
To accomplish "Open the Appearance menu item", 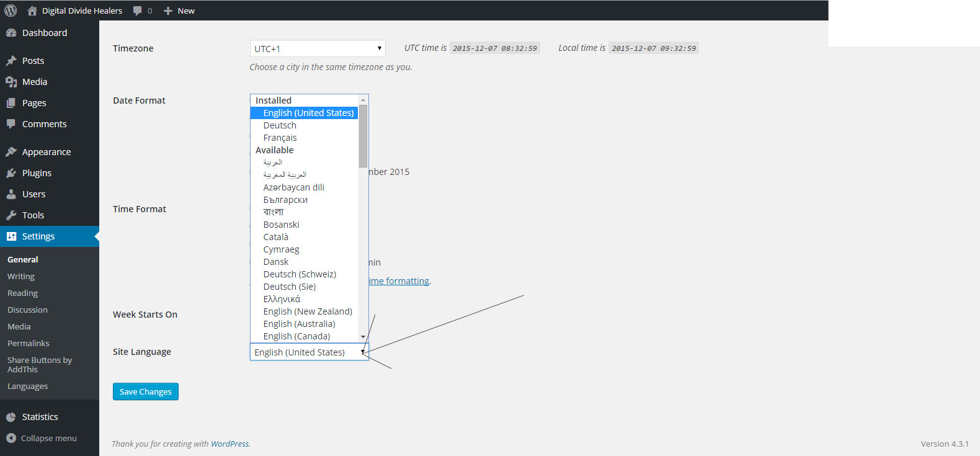I will tap(50, 152).
